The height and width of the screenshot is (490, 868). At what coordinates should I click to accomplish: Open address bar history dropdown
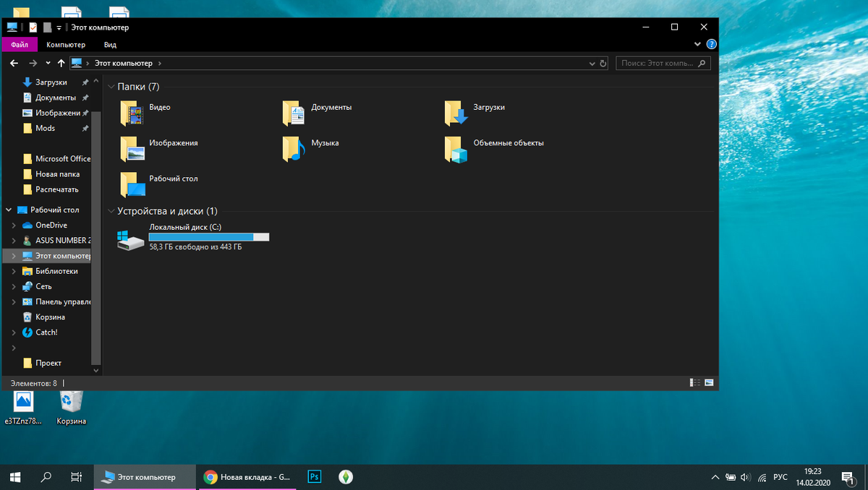tap(592, 64)
